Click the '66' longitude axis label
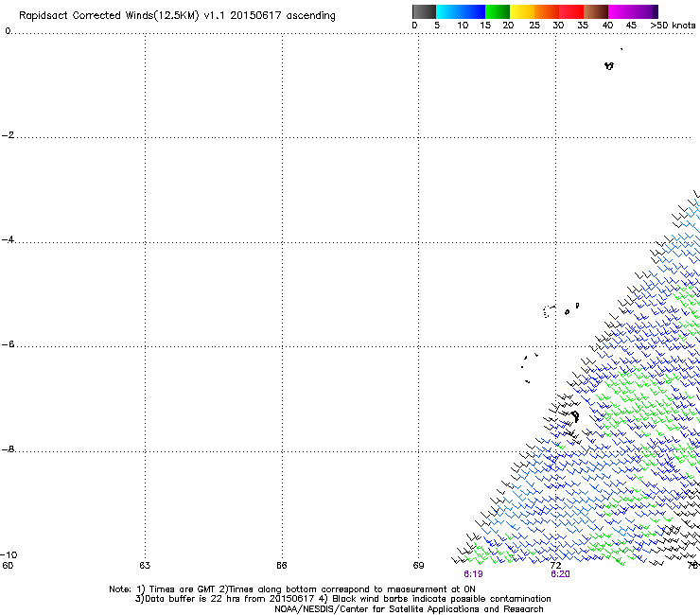This screenshot has width=700, height=615. [x=282, y=566]
